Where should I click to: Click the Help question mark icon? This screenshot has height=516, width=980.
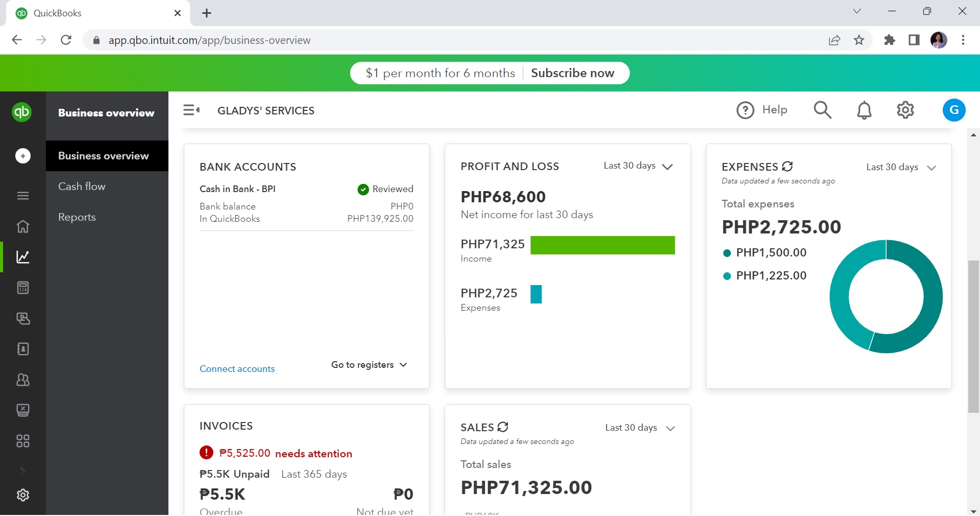[745, 110]
